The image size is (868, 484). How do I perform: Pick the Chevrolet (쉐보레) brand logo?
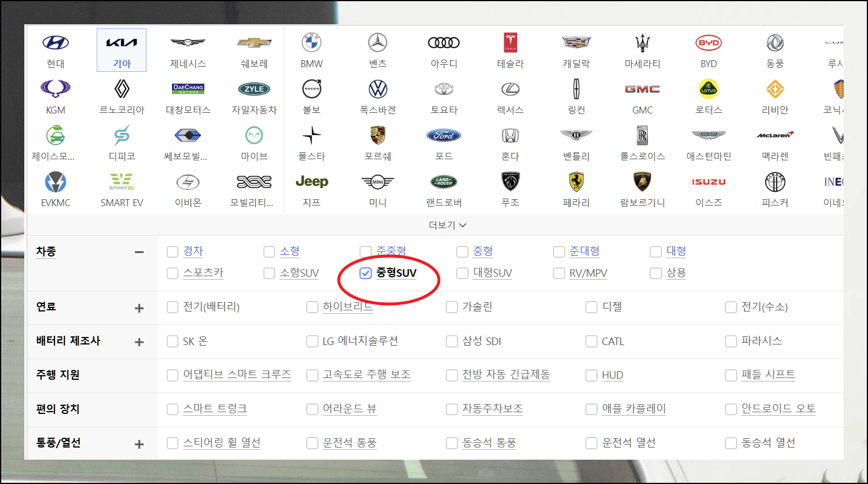[254, 42]
